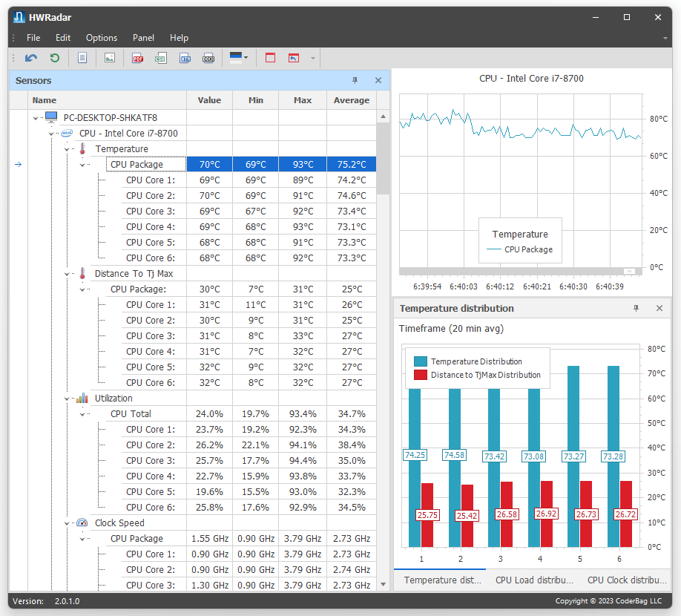The width and height of the screenshot is (681, 616).
Task: Collapse the Distance To Tj Max group
Action: pyautogui.click(x=67, y=274)
